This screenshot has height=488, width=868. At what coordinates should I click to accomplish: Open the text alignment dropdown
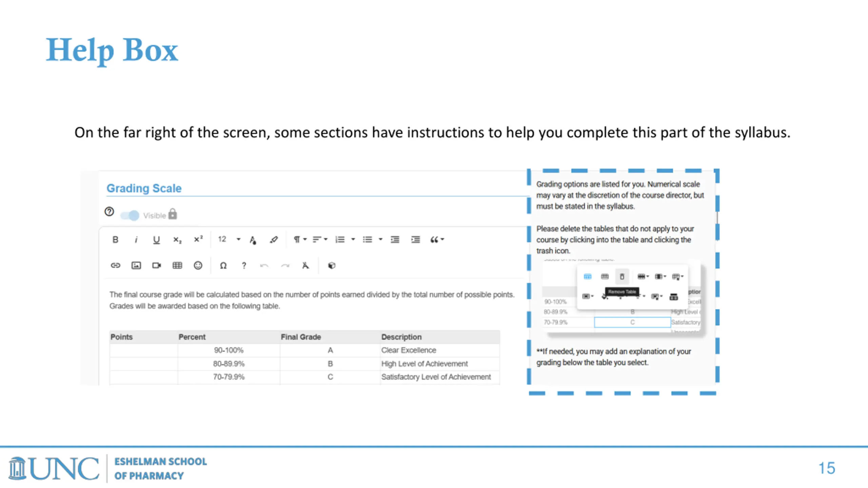320,240
